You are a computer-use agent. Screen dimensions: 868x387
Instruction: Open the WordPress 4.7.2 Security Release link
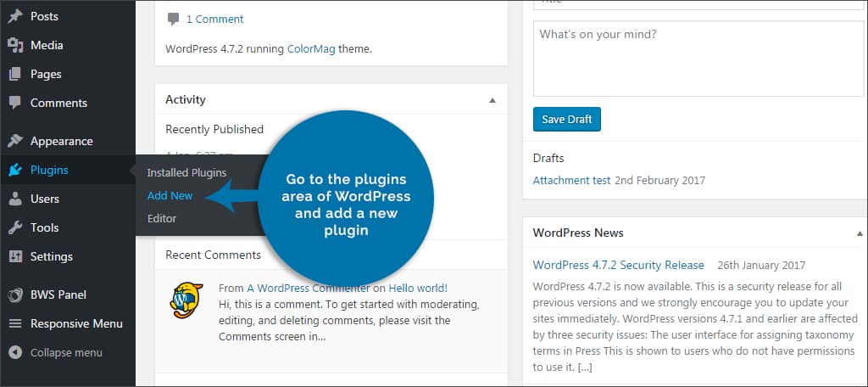click(x=618, y=265)
